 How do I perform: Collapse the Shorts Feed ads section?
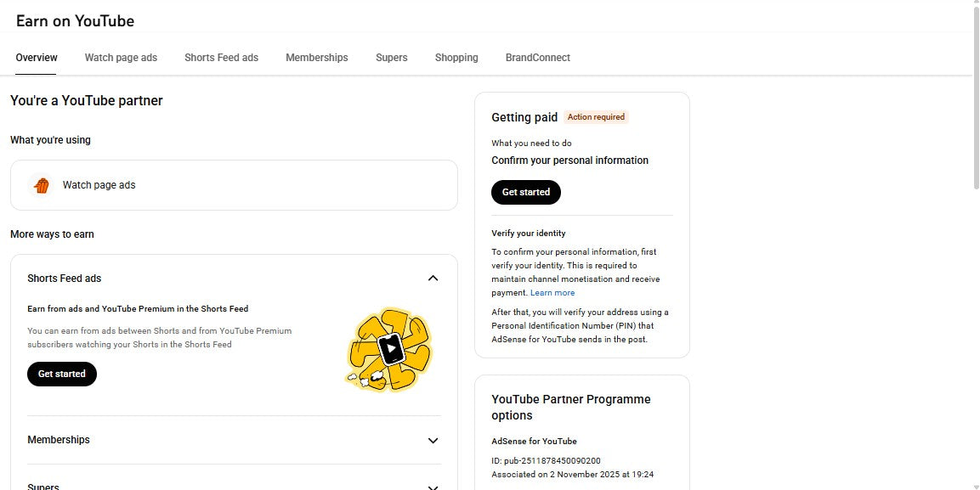tap(433, 278)
